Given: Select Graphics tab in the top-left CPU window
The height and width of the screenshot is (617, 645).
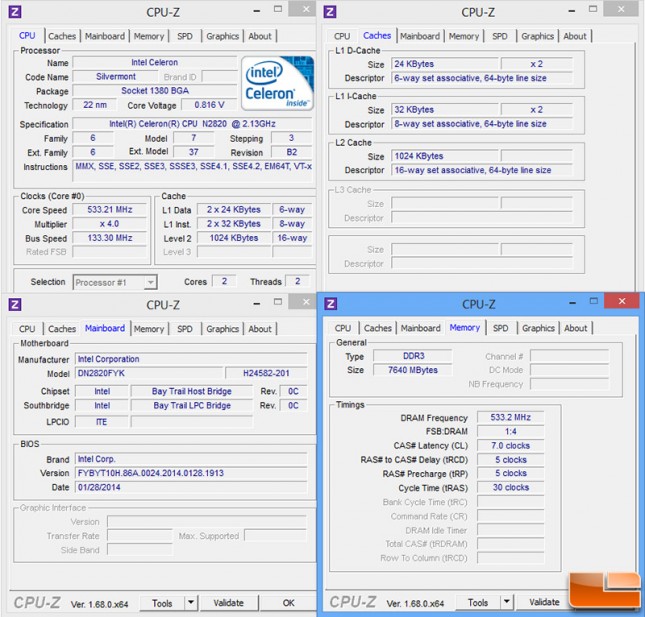Looking at the screenshot, I should pos(223,36).
